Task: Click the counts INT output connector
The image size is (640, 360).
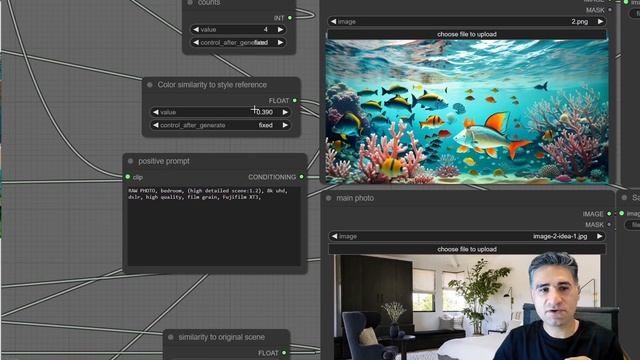Action: coord(290,18)
